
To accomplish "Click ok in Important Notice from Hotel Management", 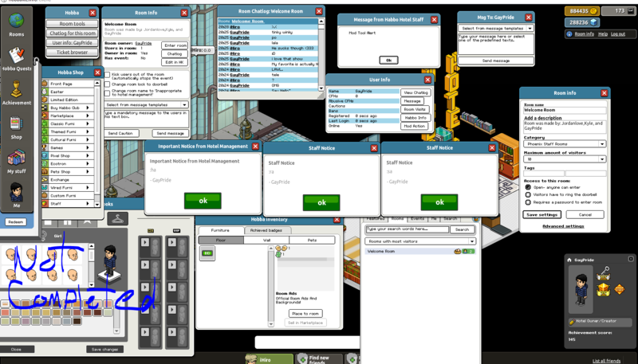I will coord(203,201).
